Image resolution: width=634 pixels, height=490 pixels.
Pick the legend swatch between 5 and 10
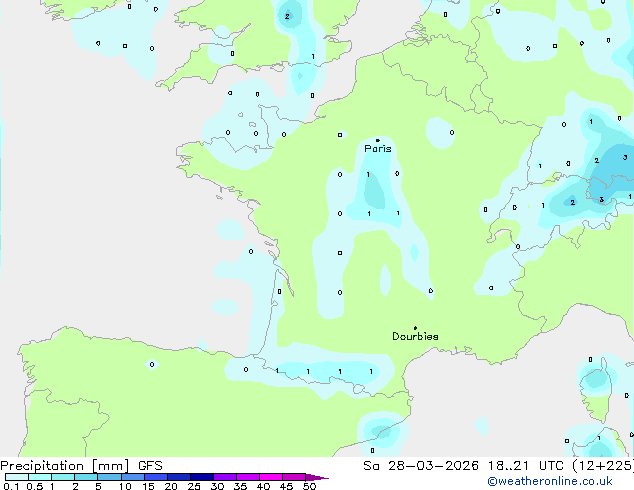pyautogui.click(x=109, y=477)
